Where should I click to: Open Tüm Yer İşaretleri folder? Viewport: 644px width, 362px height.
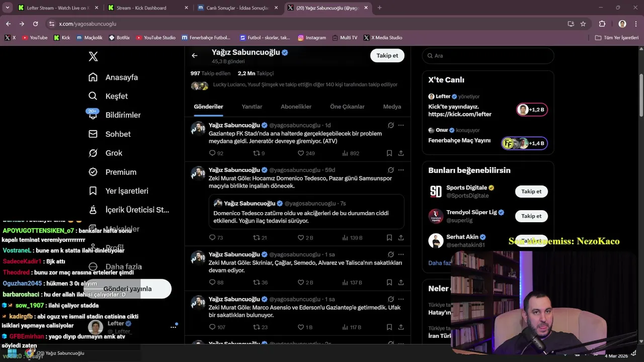(617, 38)
